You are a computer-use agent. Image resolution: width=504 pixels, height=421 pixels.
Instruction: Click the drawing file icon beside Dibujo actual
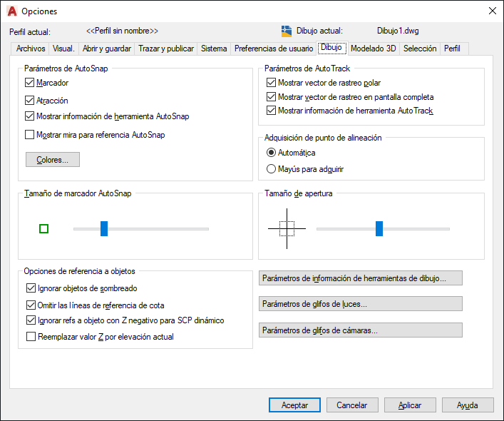tap(286, 31)
